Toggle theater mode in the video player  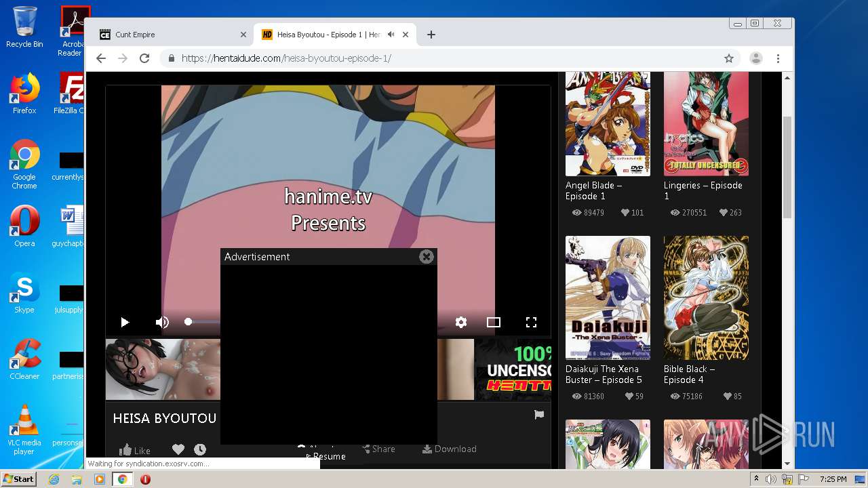coord(494,323)
